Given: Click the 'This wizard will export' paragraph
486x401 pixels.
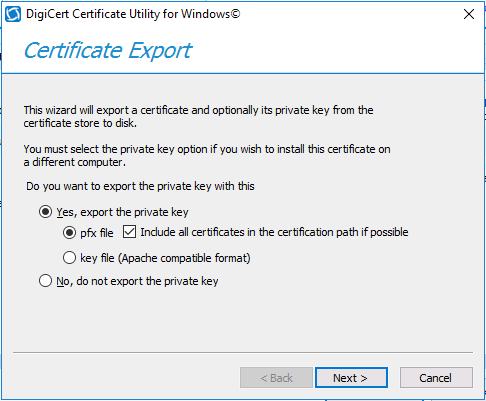Looking at the screenshot, I should (x=198, y=116).
